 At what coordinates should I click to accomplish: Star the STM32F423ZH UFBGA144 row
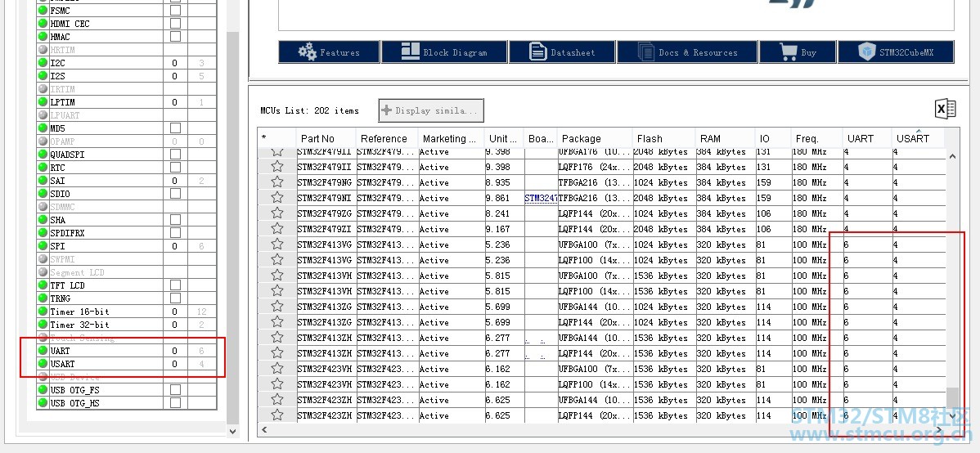277,400
